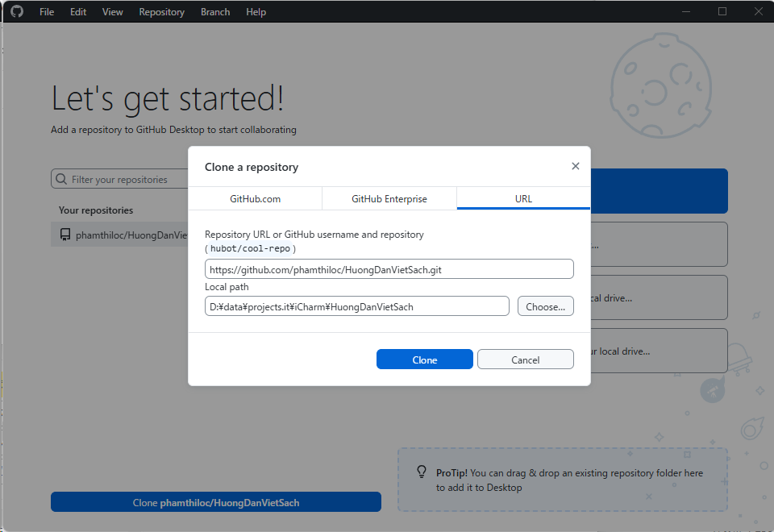Click the repository icon beside phamthiloc/HuongDanViet
The height and width of the screenshot is (532, 774).
(65, 235)
